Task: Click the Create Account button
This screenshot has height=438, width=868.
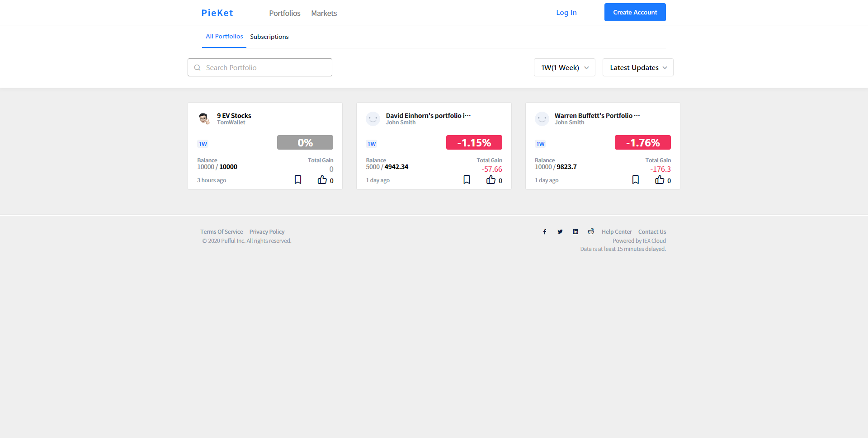Action: pyautogui.click(x=635, y=12)
